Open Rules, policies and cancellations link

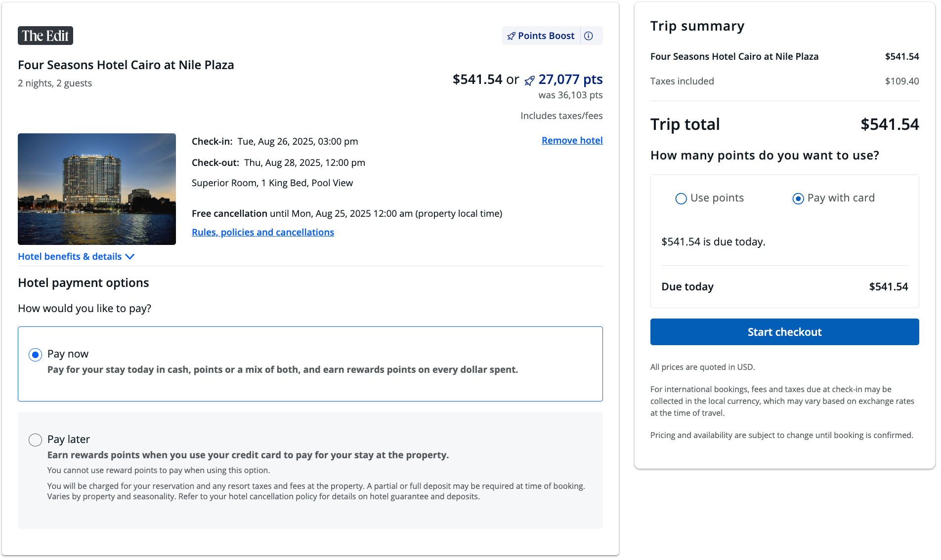click(263, 232)
